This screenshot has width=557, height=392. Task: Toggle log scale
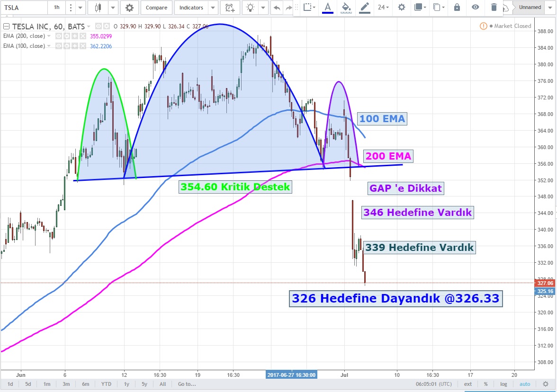(x=504, y=384)
